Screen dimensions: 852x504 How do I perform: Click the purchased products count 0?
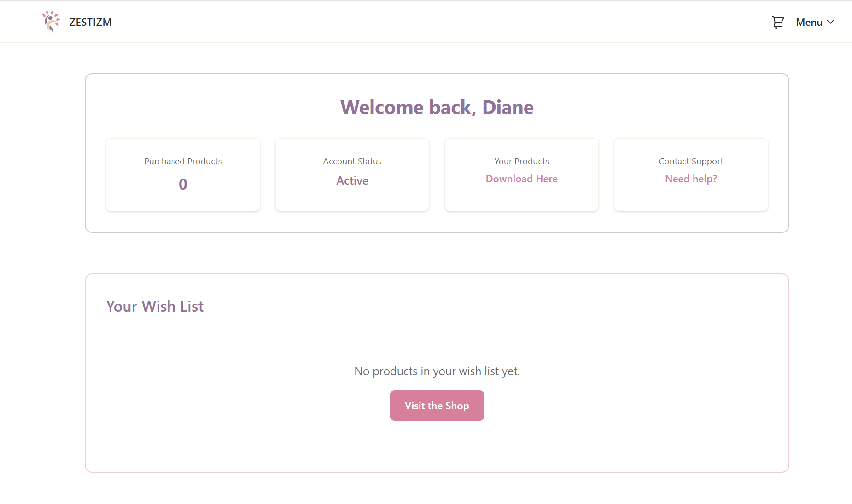[183, 184]
